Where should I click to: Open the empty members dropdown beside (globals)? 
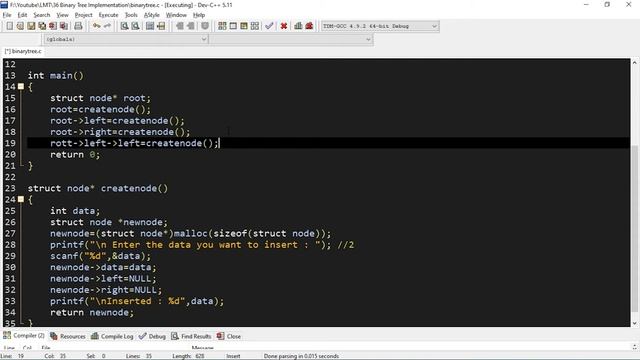click(x=291, y=39)
